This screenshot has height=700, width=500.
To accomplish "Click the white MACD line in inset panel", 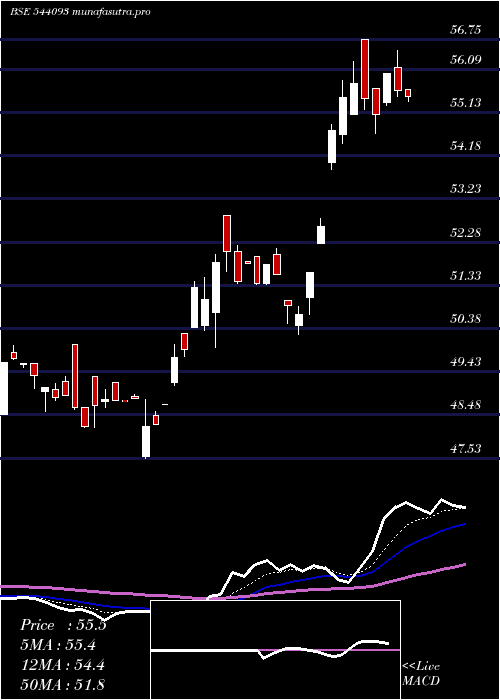I will coord(270,650).
